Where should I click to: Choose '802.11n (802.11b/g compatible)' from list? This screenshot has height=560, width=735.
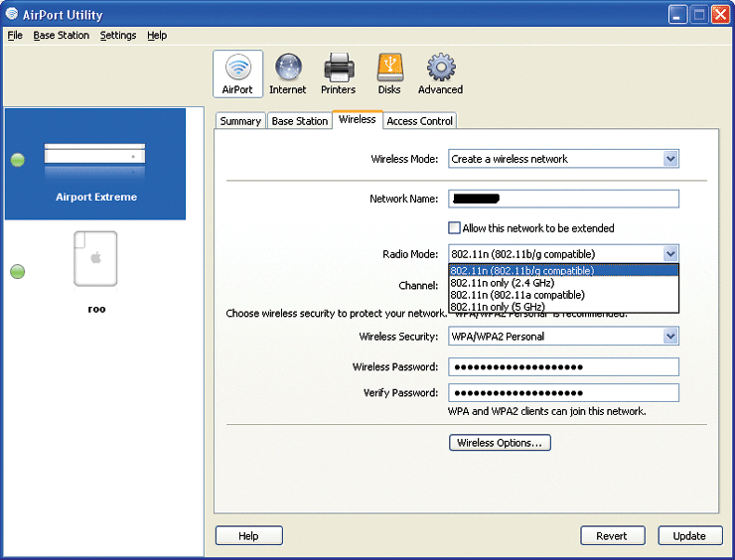(563, 270)
